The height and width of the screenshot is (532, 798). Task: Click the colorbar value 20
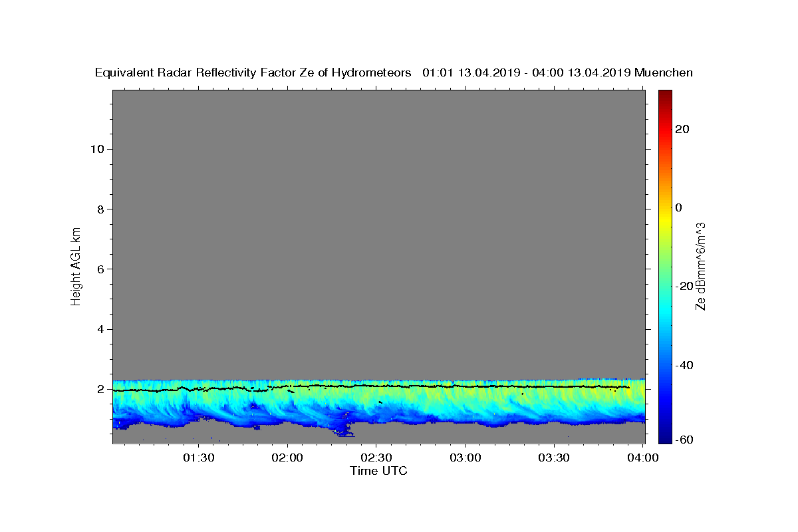pos(682,129)
